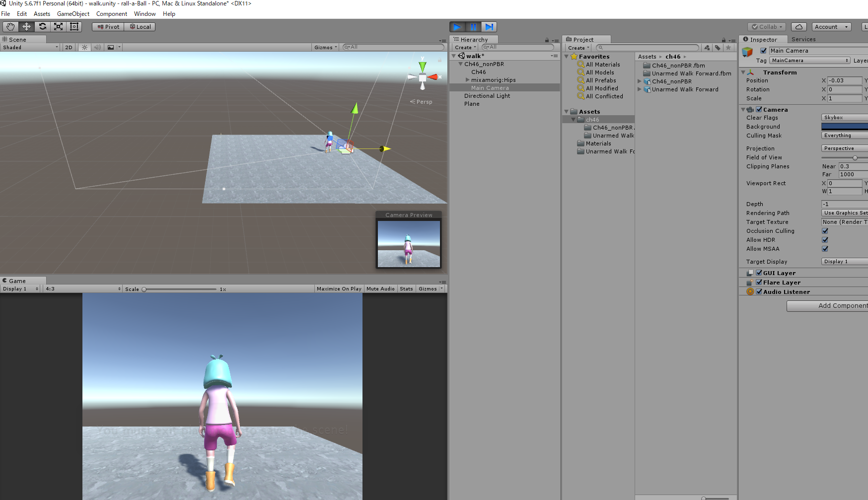Click the Add Component button

coord(828,306)
